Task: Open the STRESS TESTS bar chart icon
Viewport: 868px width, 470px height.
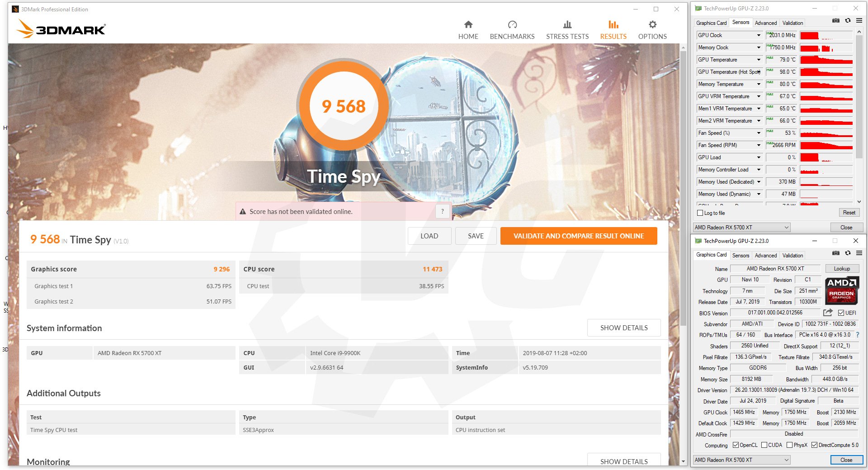Action: [567, 24]
